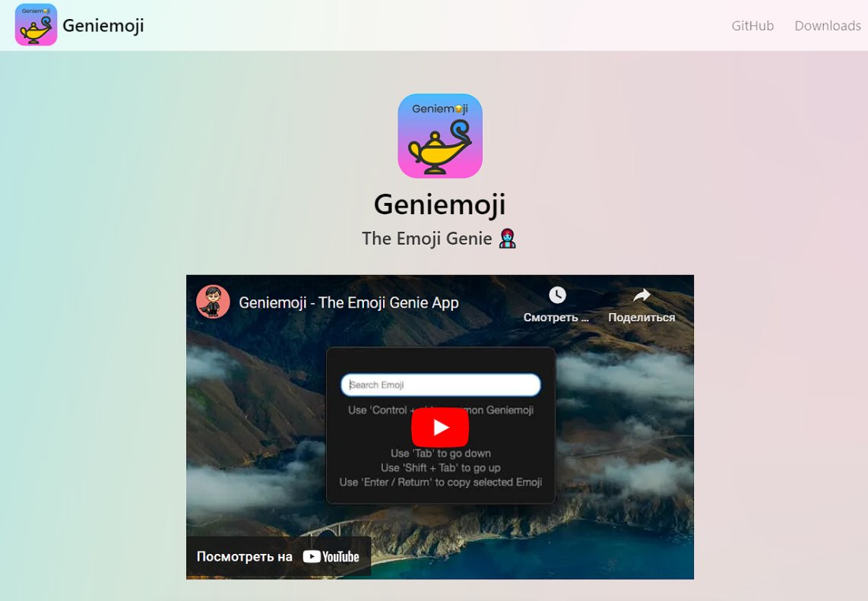Click the 'Enter / Return' copy hint text
The width and height of the screenshot is (868, 601).
[441, 482]
